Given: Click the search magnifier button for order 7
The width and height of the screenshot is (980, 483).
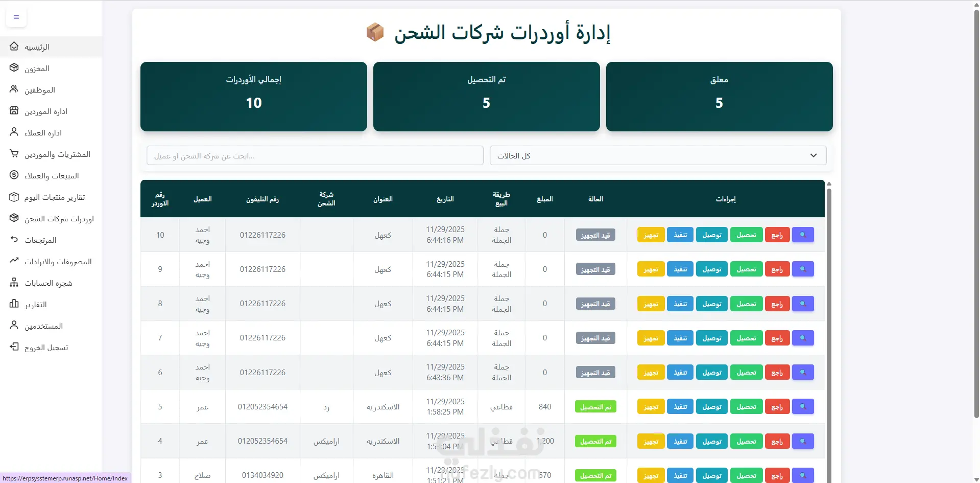Looking at the screenshot, I should 803,338.
